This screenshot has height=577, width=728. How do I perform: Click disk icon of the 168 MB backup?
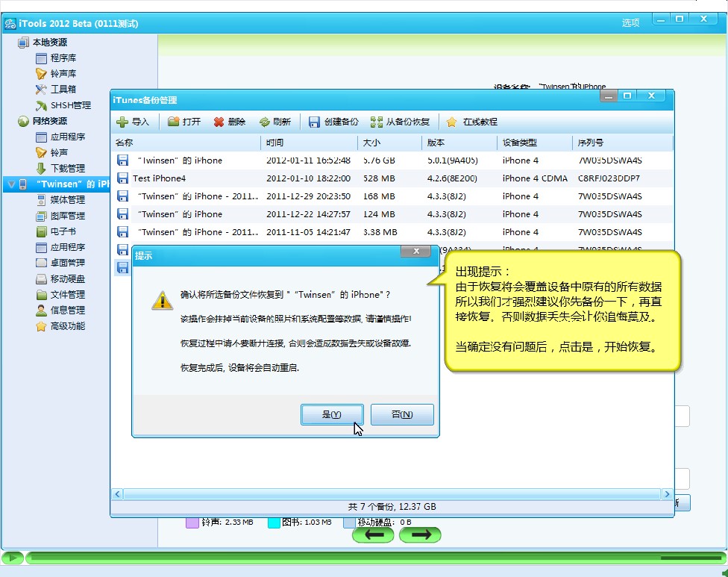tap(122, 196)
